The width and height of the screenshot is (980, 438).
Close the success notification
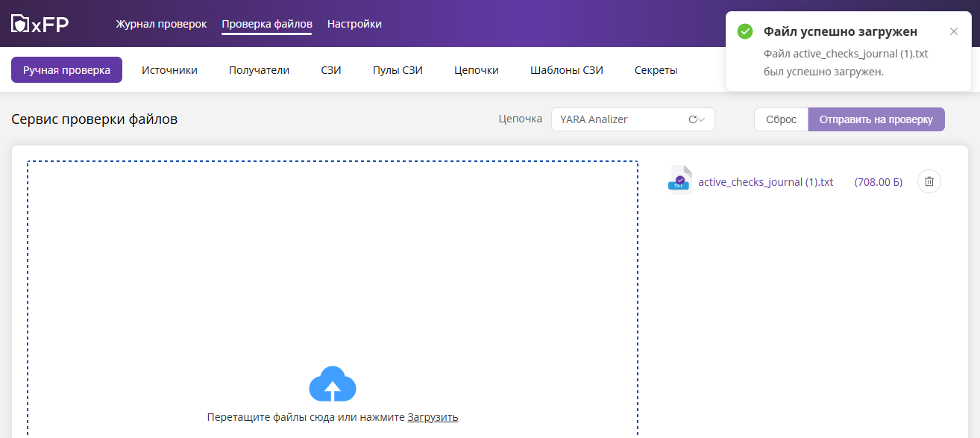[954, 31]
